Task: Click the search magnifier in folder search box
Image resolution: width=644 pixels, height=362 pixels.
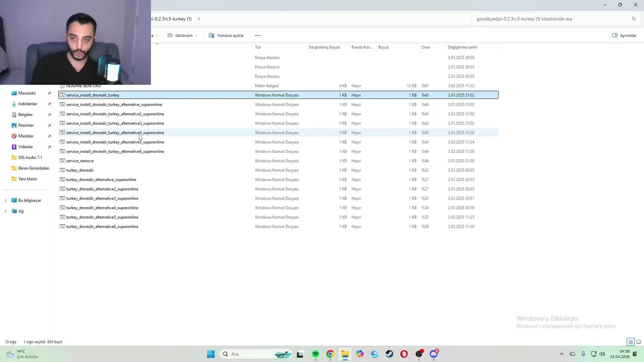Action: (x=634, y=19)
